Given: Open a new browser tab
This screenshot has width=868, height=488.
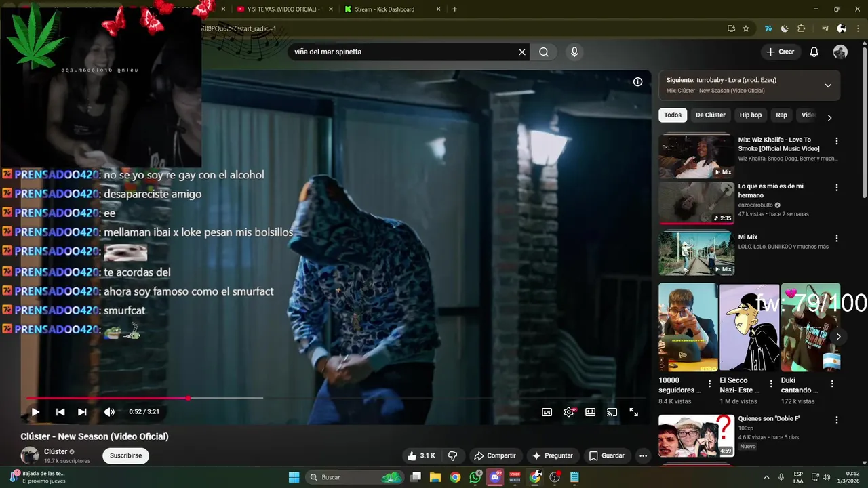Looking at the screenshot, I should 454,9.
